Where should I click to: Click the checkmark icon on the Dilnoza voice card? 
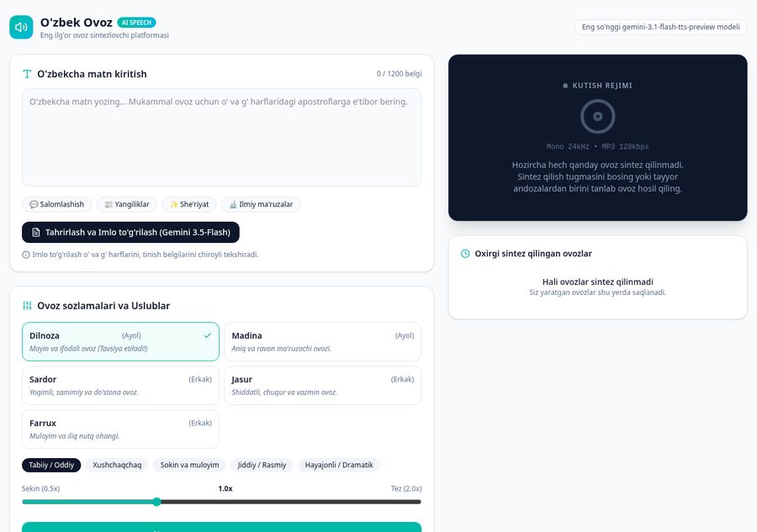208,335
